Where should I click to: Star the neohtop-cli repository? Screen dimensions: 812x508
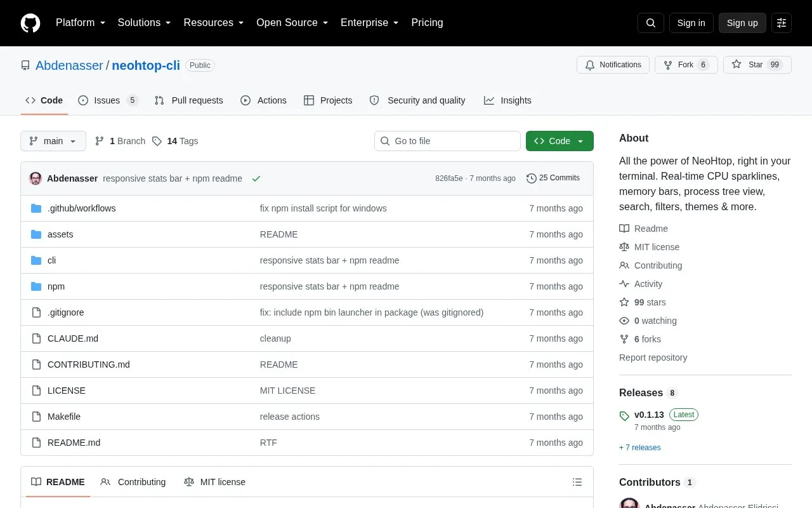(x=757, y=65)
